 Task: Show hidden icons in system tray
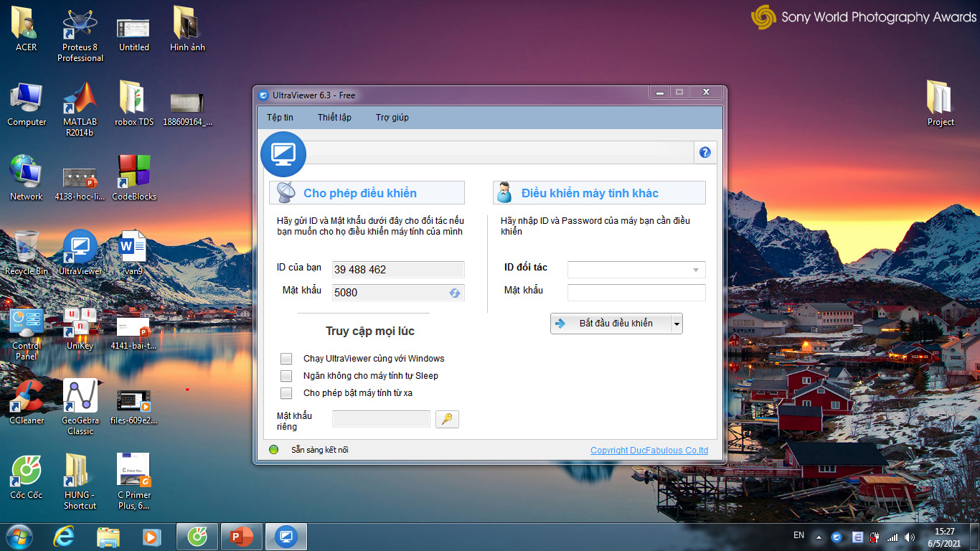[x=819, y=537]
